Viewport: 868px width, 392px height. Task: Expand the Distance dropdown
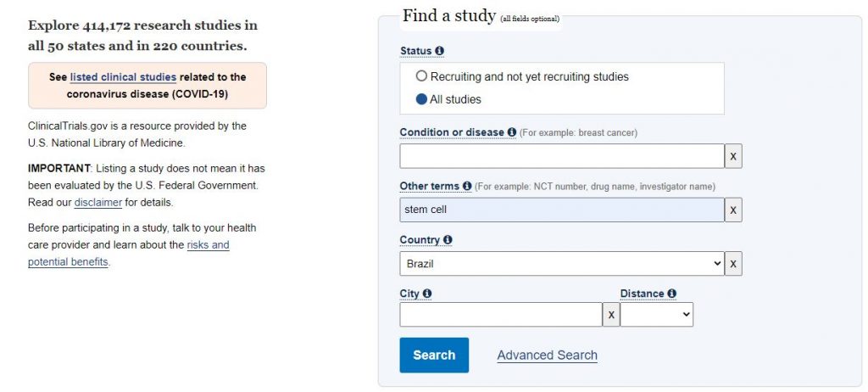[657, 315]
